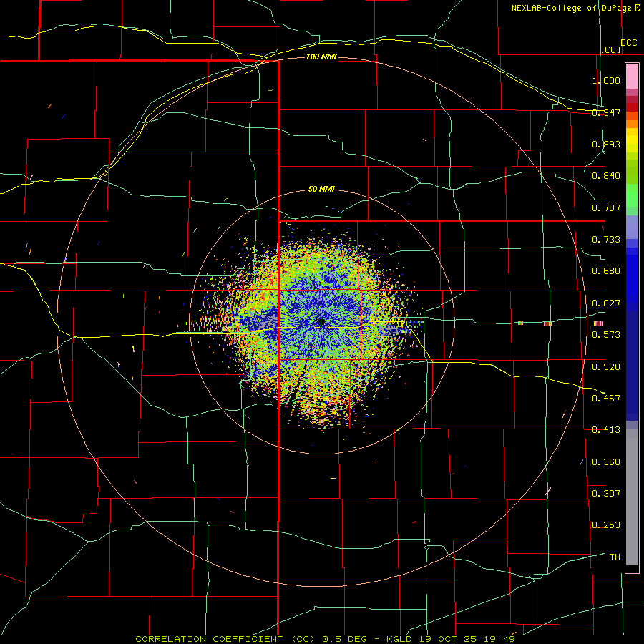The height and width of the screenshot is (644, 644).
Task: Click the 0.733 scale value
Action: (606, 240)
